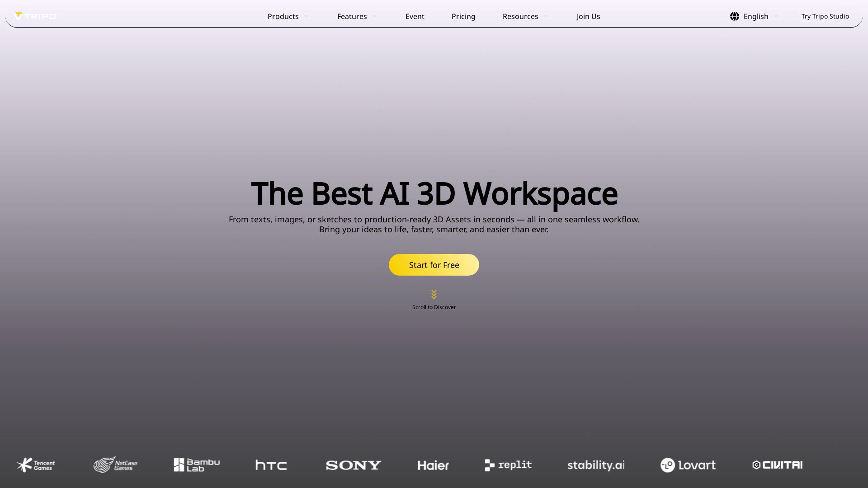Screen dimensions: 868x488
Task: Open the Pricing page
Action: (463, 16)
